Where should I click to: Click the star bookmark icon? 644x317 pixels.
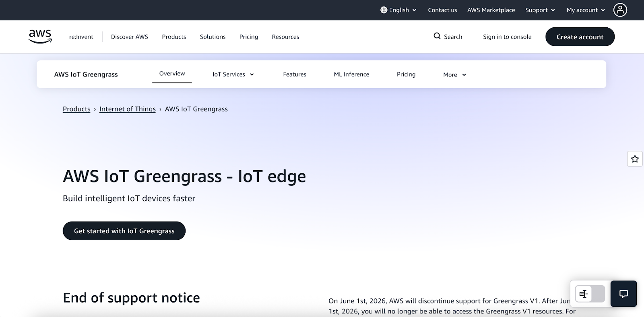coord(635,159)
